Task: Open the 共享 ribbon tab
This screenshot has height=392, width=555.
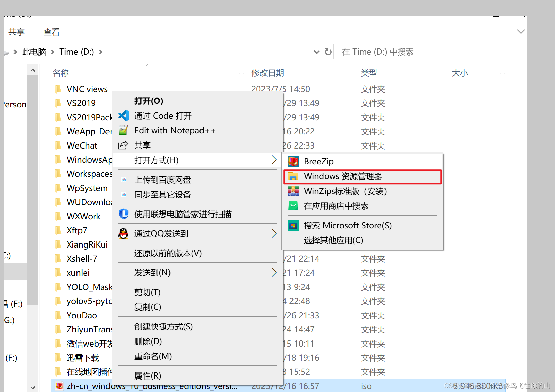Action: (17, 32)
